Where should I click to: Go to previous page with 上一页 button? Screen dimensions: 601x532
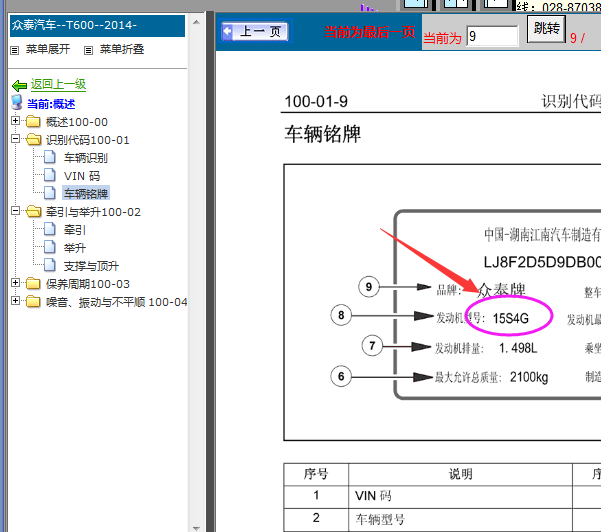point(255,31)
